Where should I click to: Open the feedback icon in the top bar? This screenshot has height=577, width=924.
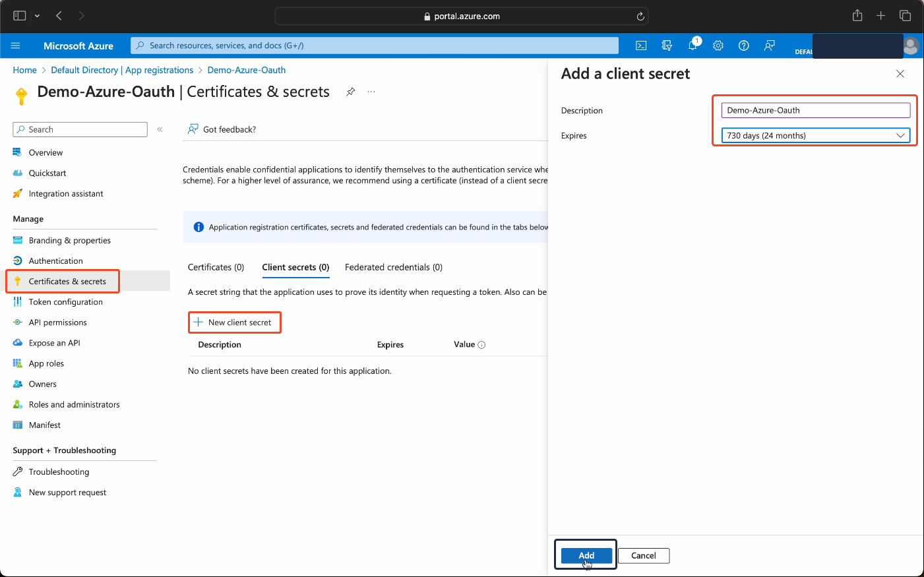tap(769, 46)
